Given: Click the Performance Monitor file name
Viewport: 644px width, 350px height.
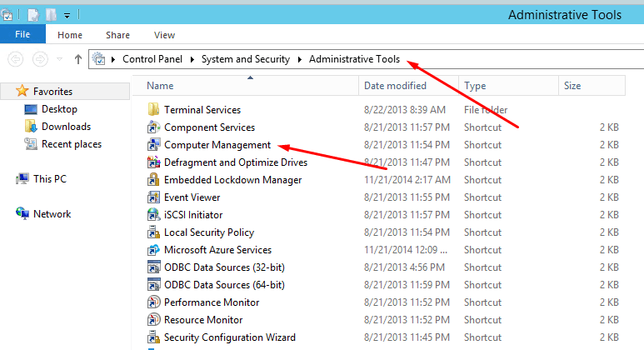Looking at the screenshot, I should [212, 302].
